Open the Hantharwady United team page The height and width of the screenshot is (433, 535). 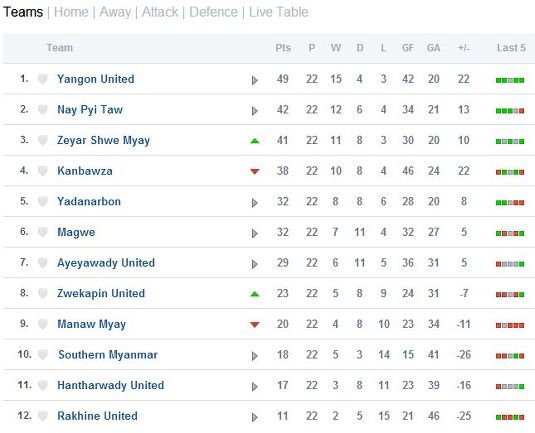111,385
